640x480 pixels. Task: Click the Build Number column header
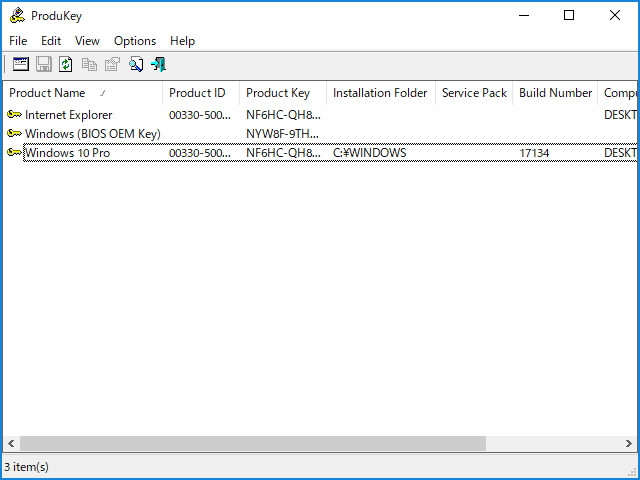tap(555, 93)
